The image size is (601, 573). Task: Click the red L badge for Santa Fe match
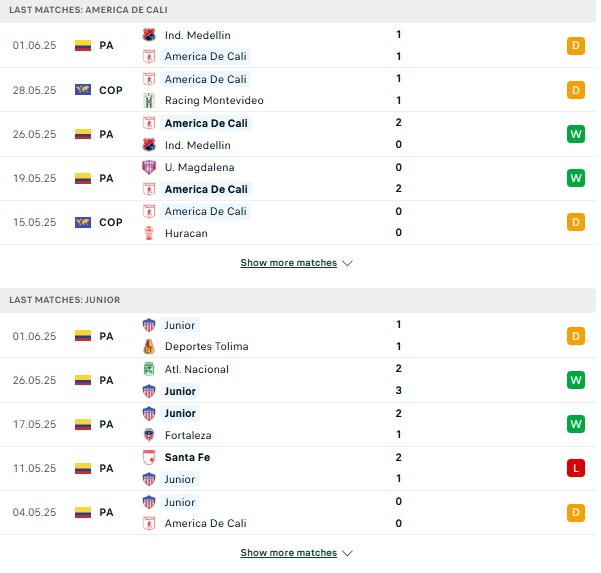click(576, 468)
